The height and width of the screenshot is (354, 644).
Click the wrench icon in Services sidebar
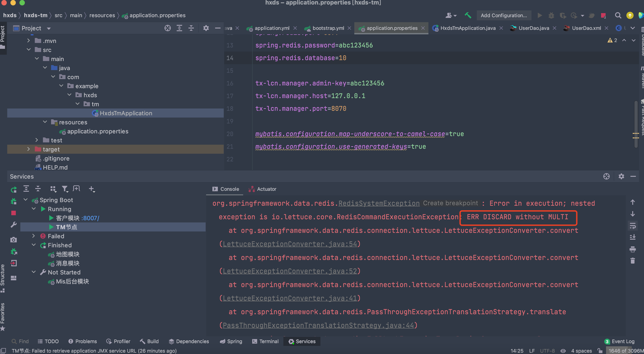[14, 225]
